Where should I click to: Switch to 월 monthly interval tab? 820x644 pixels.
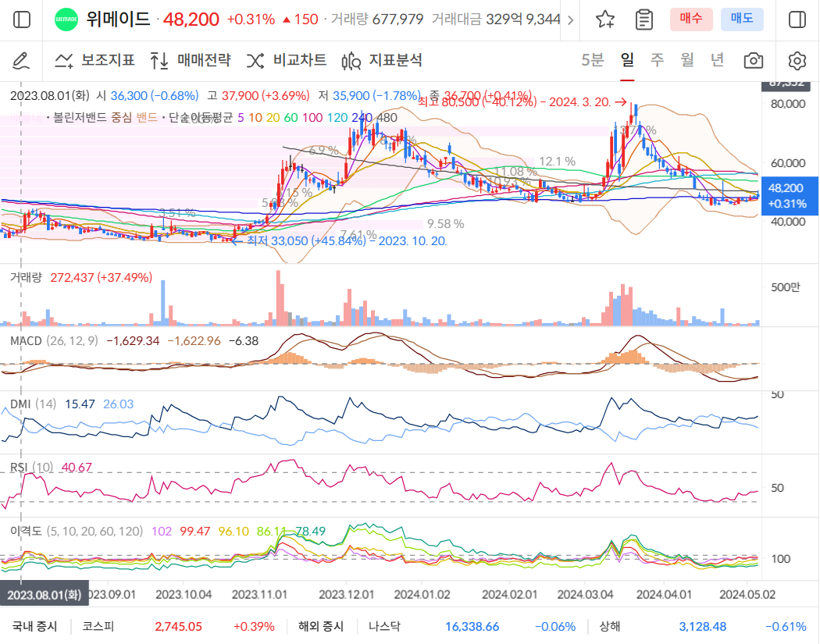click(x=687, y=60)
